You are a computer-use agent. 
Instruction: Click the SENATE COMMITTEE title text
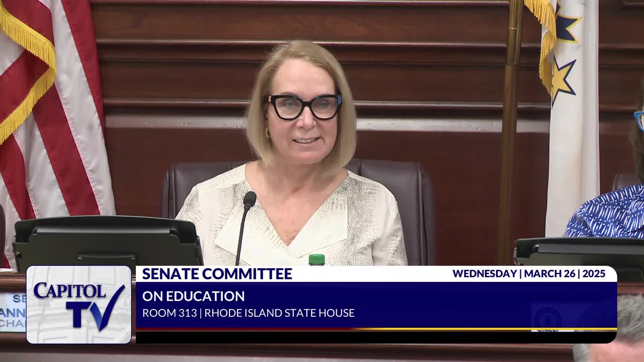point(217,274)
